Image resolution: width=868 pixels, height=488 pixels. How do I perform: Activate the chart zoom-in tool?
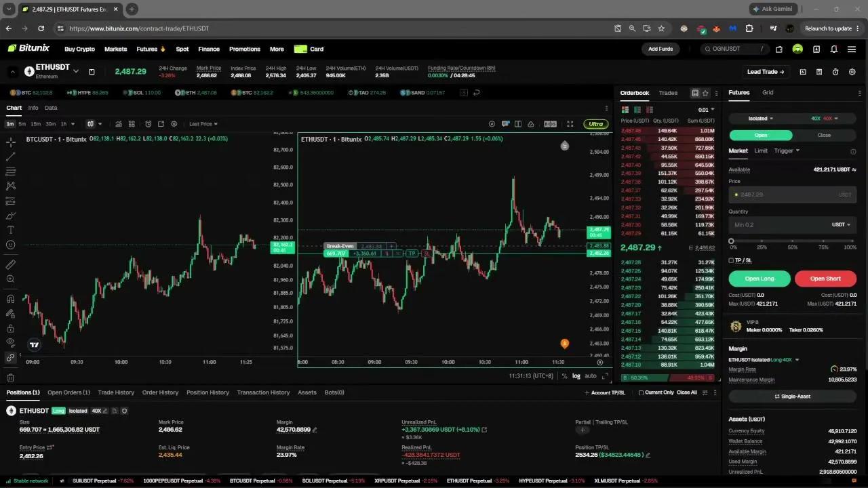11,279
